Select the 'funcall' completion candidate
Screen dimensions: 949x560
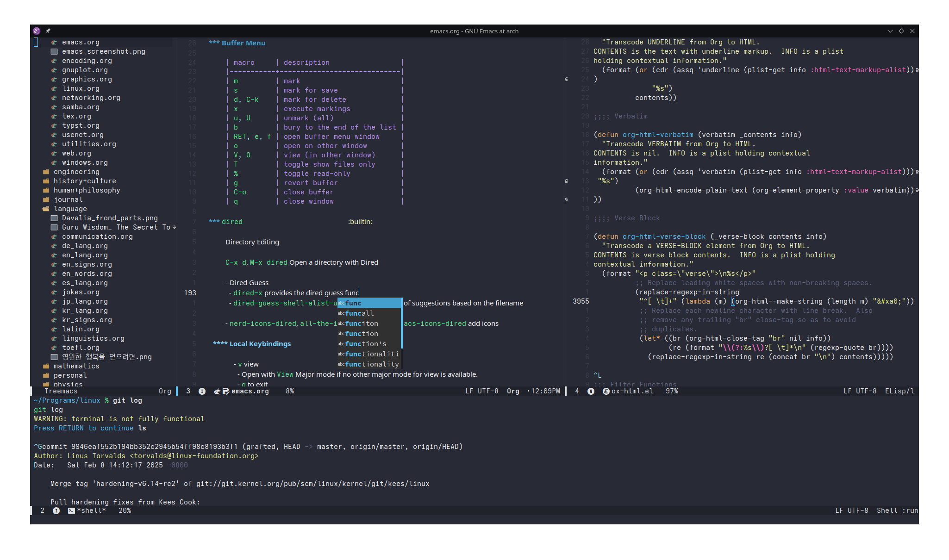[369, 313]
